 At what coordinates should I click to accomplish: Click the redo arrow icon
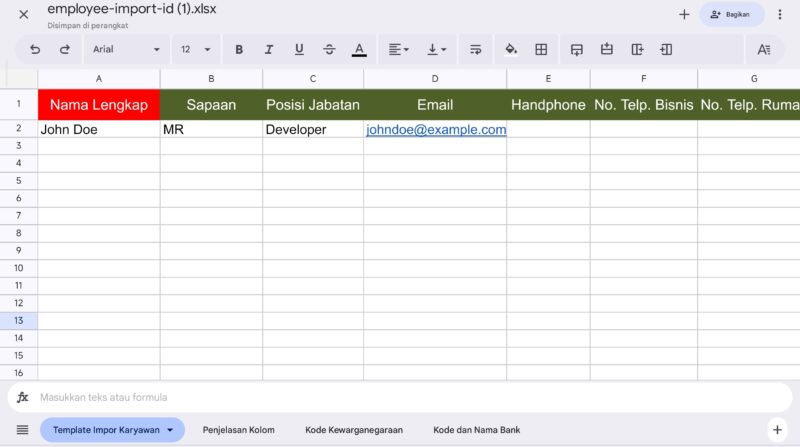(65, 49)
